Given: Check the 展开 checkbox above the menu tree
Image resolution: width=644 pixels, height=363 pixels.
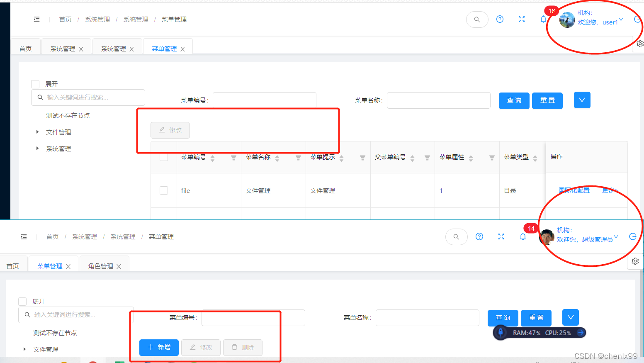Looking at the screenshot, I should [x=35, y=84].
